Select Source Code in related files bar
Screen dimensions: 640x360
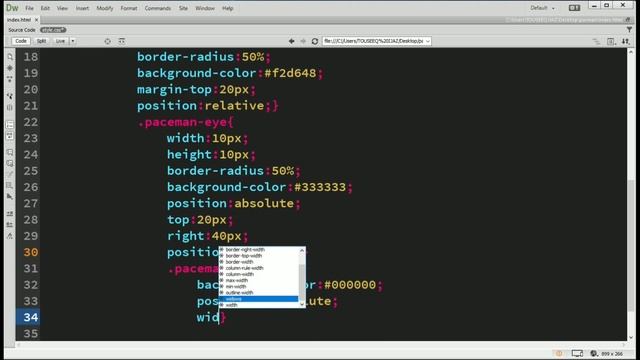pos(22,30)
